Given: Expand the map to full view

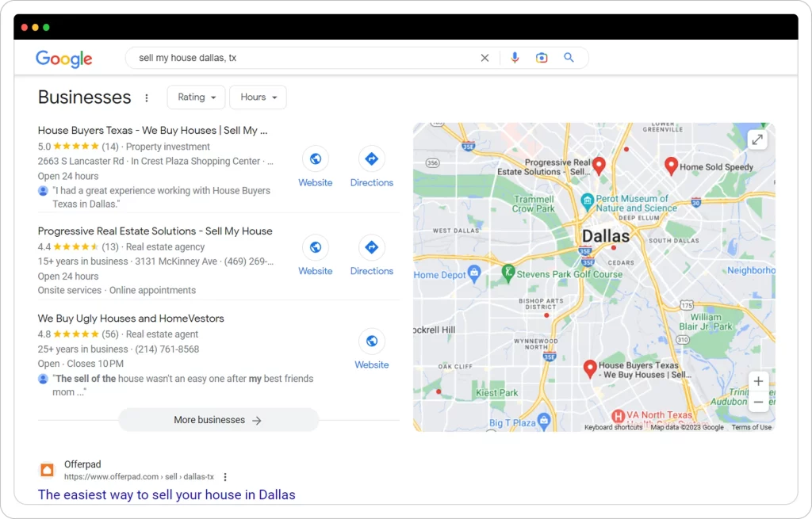Looking at the screenshot, I should [x=757, y=140].
